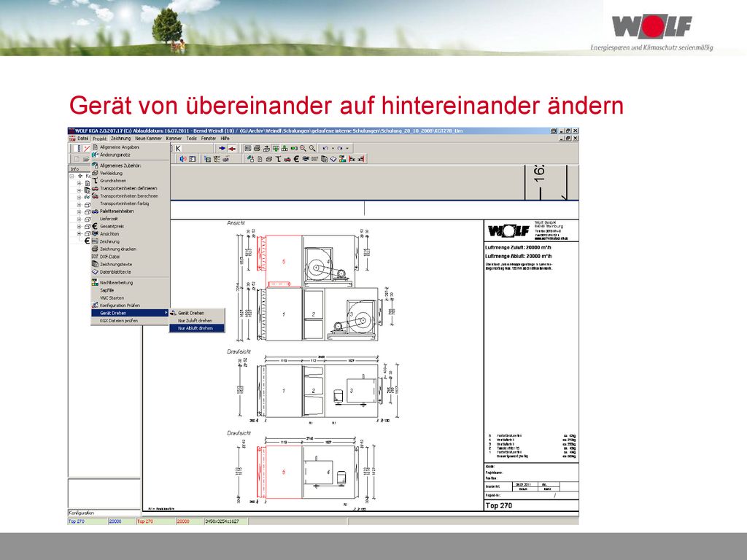This screenshot has width=747, height=560.
Task: Select Transporteinheiten definieren
Action: [x=130, y=188]
